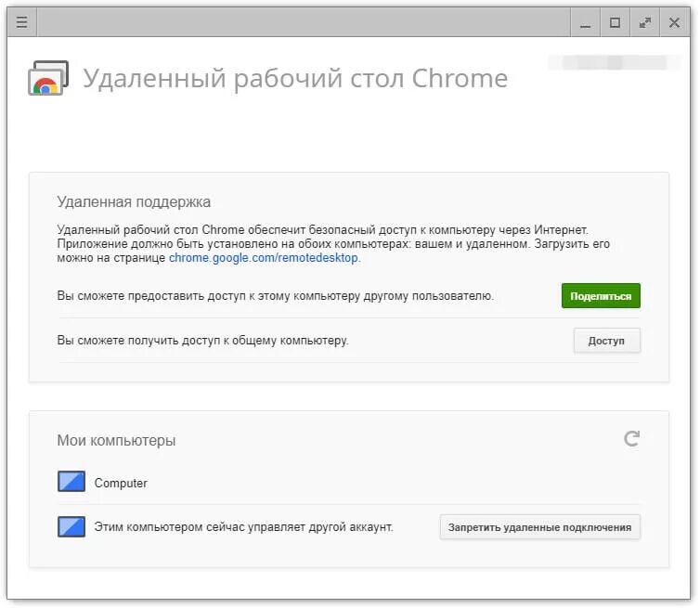Minimize the Chrome Remote Desktop window
This screenshot has width=700, height=608.
[x=585, y=22]
